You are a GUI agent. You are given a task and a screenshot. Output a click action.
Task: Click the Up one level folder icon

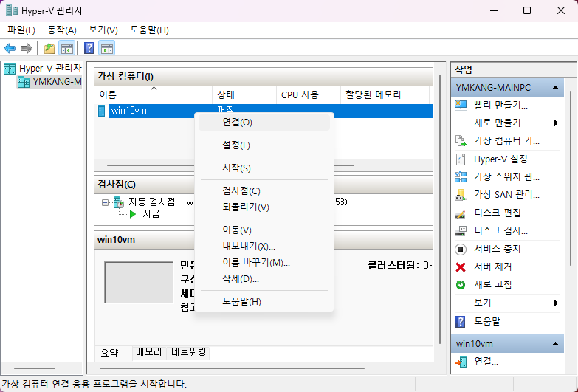tap(49, 48)
